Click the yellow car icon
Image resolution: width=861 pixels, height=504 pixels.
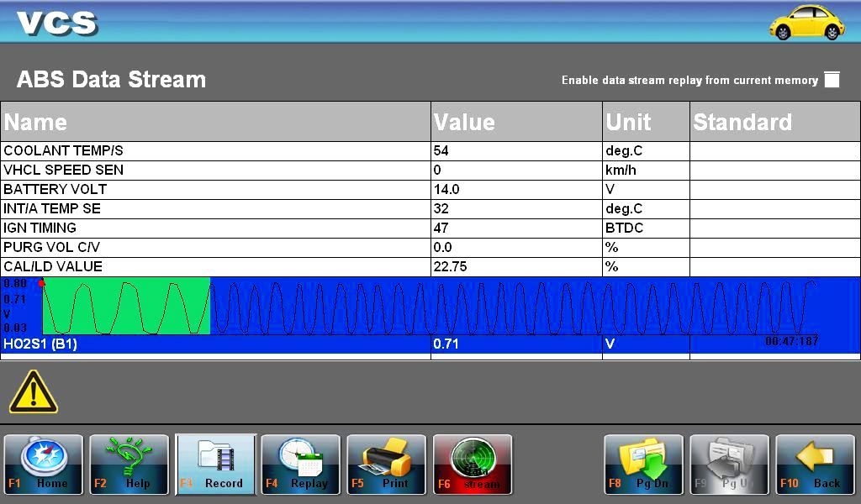click(806, 23)
